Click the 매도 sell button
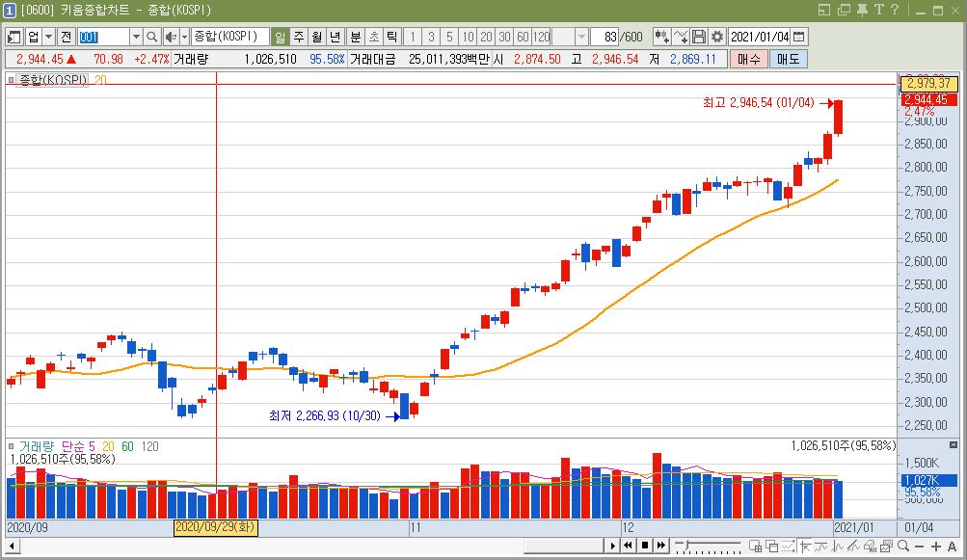This screenshot has width=967, height=560. pos(788,59)
